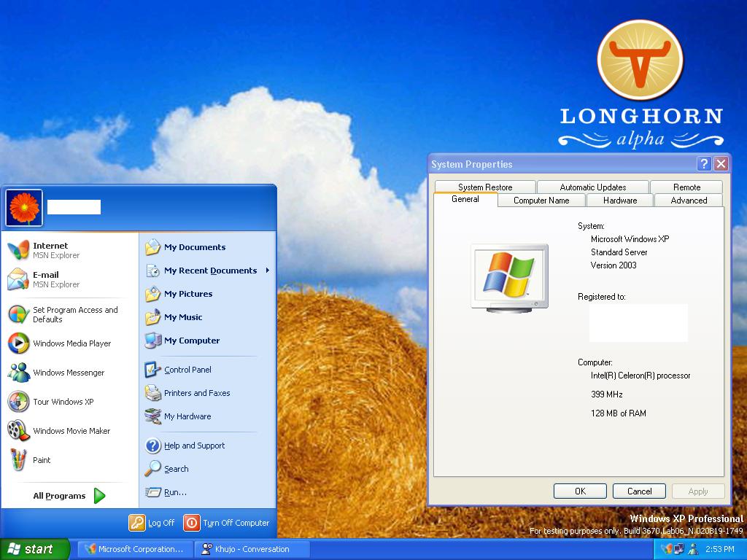The image size is (747, 560).
Task: Click the Log Off button
Action: [151, 523]
